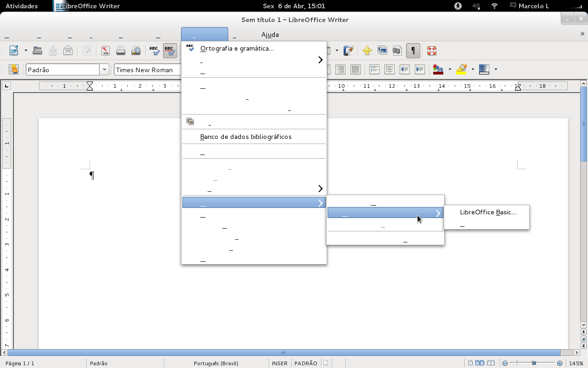Zoom out with the minus button
The width and height of the screenshot is (588, 368).
505,363
